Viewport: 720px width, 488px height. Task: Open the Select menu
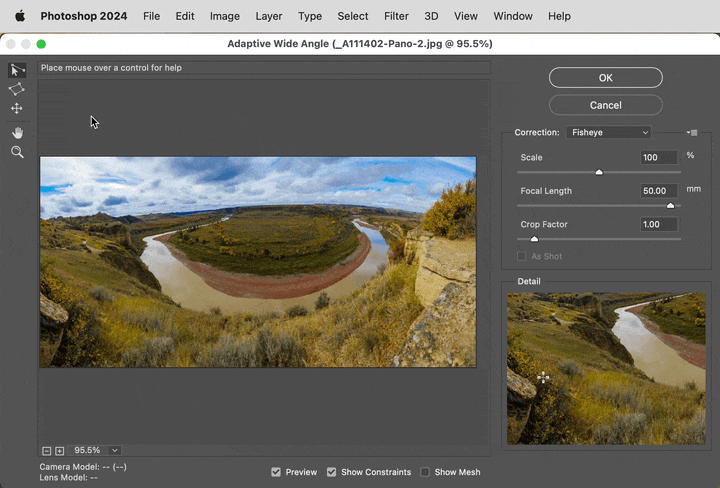[353, 17]
